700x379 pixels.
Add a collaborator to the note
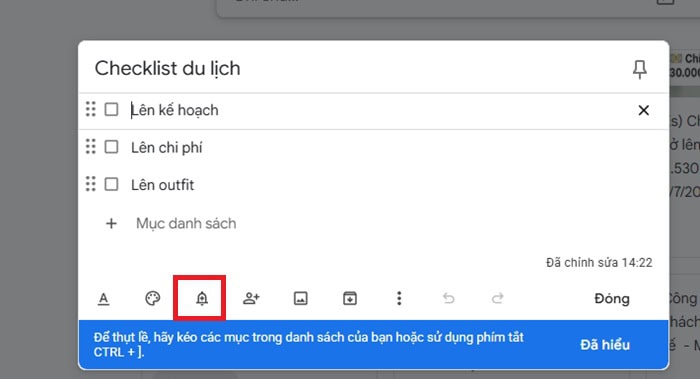(251, 298)
